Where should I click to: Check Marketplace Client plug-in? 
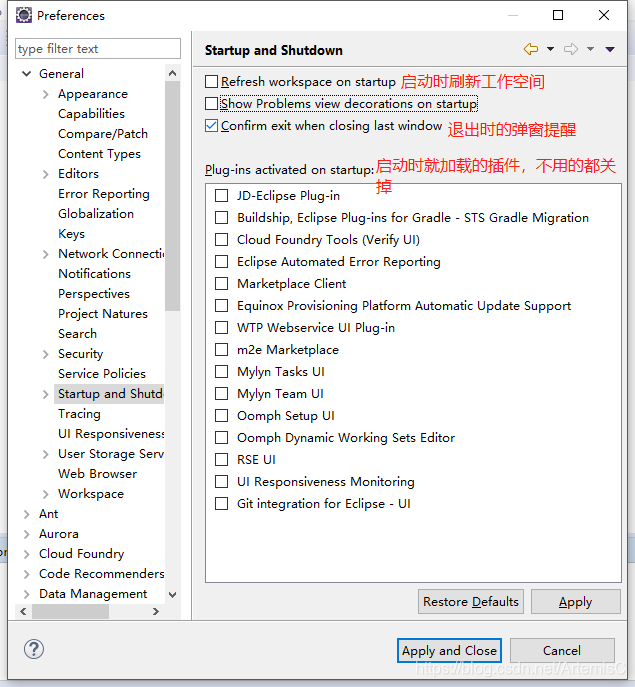point(221,283)
